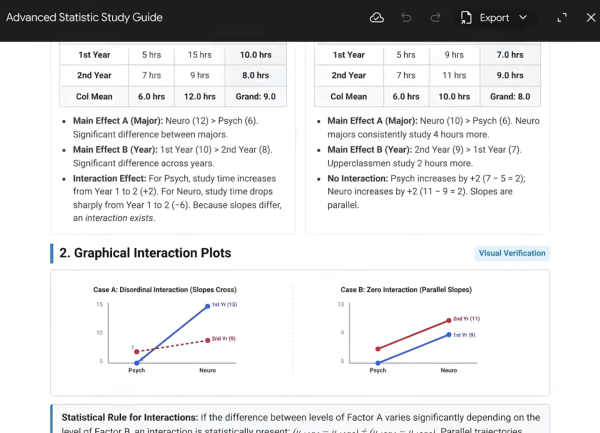Screen dimensions: 600x433
Task: Click the 1st Yr (9) data point label
Action: 464,335
